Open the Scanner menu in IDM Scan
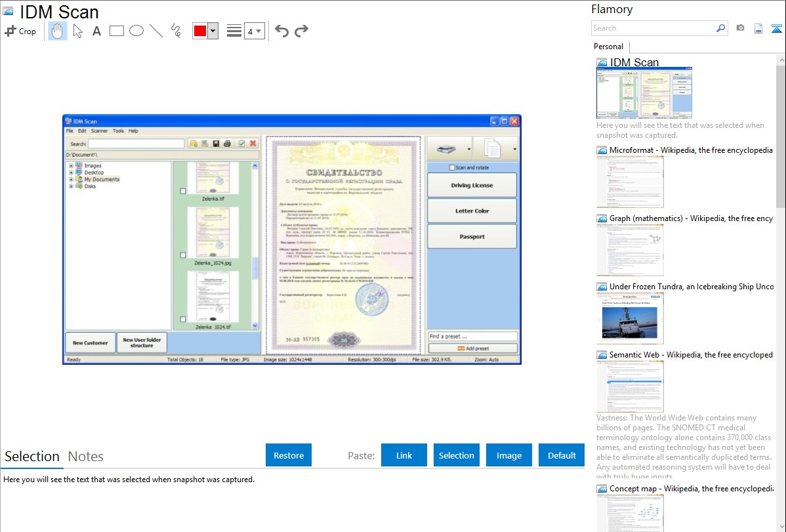 99,131
